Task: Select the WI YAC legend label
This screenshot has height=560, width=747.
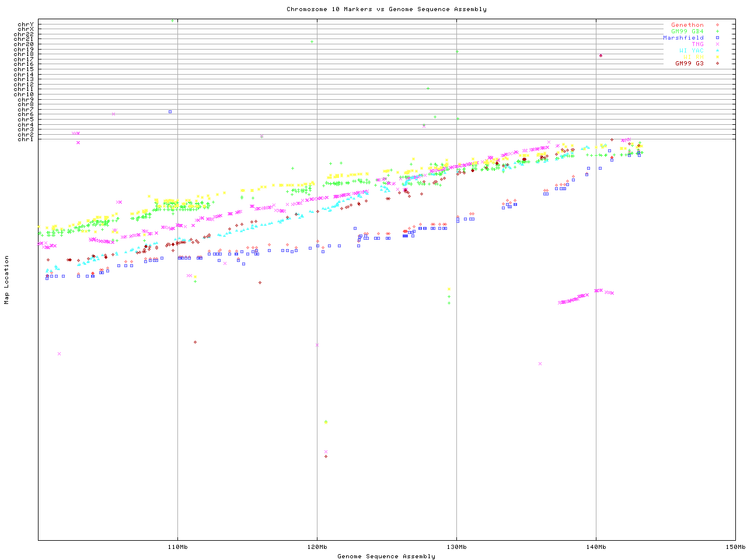Action: tap(691, 51)
